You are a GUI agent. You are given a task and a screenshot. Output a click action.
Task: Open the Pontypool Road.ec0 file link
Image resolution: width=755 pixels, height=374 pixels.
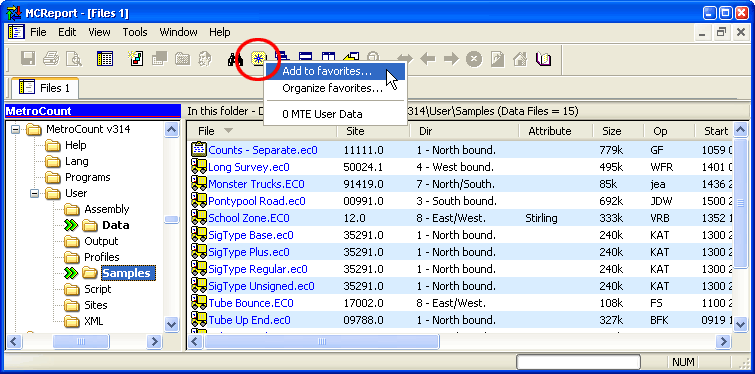257,201
